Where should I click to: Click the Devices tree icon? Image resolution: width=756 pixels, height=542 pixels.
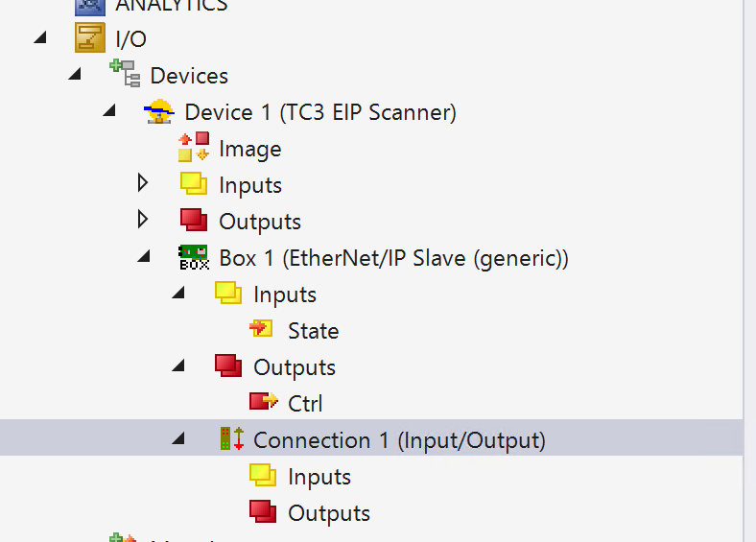click(x=125, y=75)
